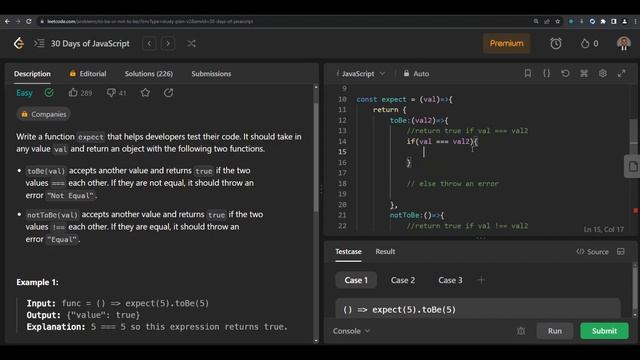Place cursor on line 15 of code
Screen dimensions: 640x360
[x=490, y=152]
